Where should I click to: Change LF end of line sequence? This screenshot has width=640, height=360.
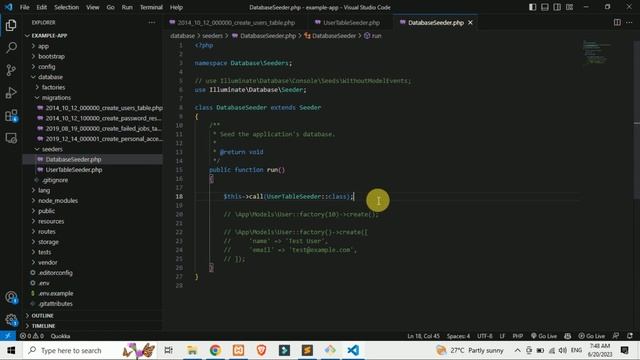point(502,336)
